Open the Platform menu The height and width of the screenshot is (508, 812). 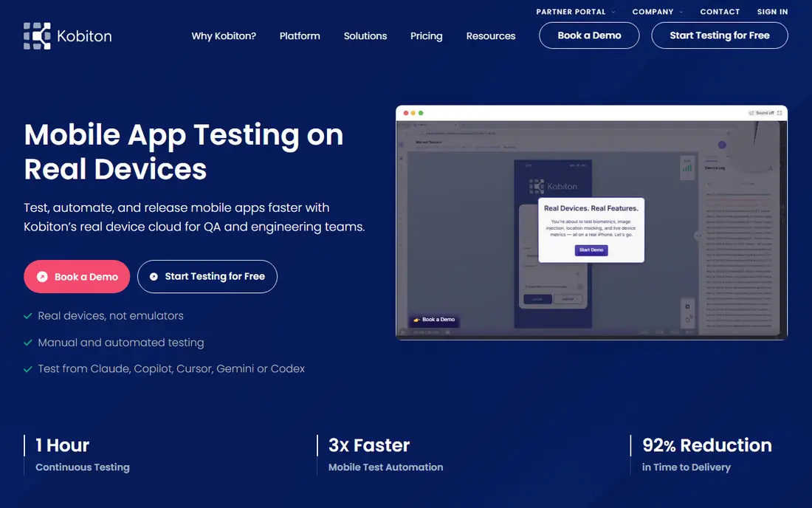pyautogui.click(x=300, y=36)
